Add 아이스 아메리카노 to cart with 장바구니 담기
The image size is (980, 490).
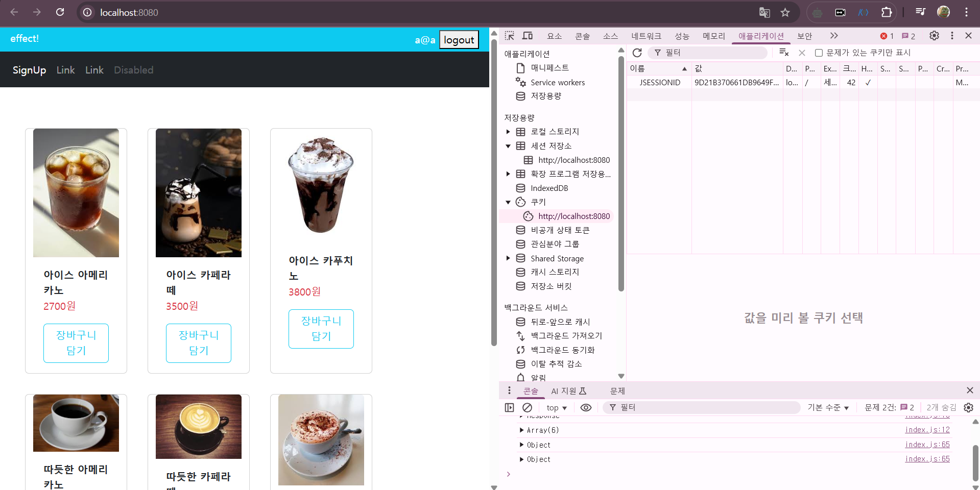tap(76, 343)
